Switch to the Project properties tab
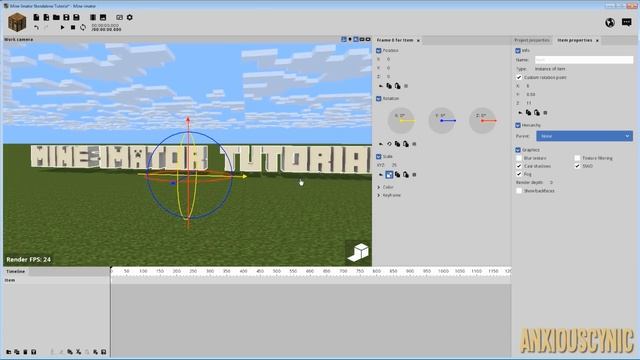 point(532,40)
